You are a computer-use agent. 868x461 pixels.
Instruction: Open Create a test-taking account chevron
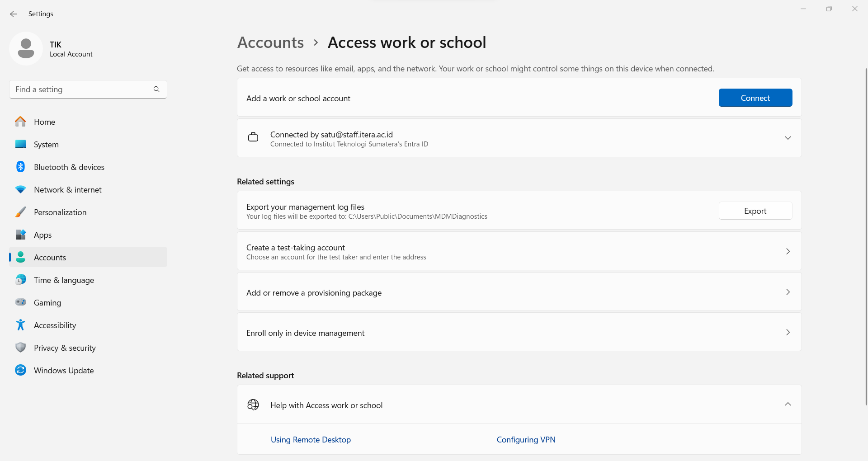[x=788, y=251]
